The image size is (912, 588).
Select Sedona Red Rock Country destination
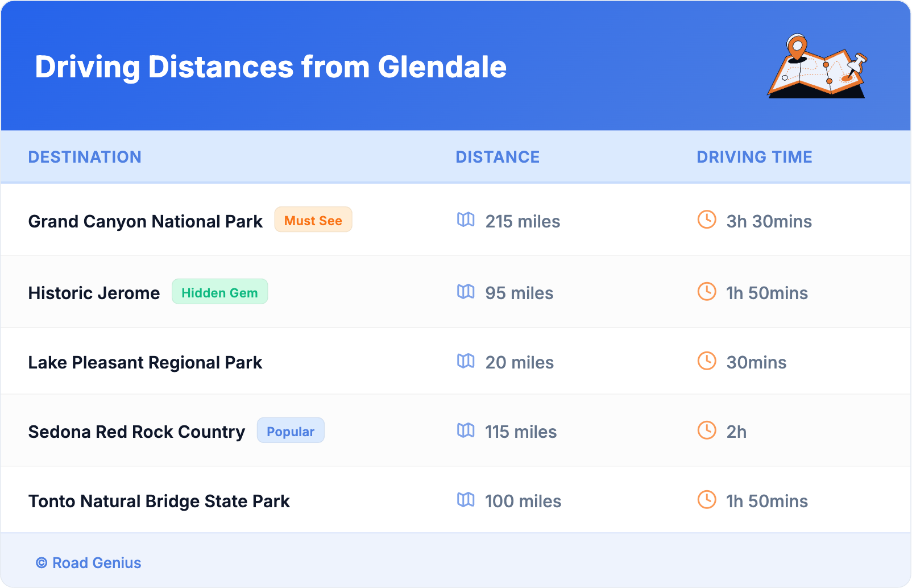pyautogui.click(x=136, y=432)
